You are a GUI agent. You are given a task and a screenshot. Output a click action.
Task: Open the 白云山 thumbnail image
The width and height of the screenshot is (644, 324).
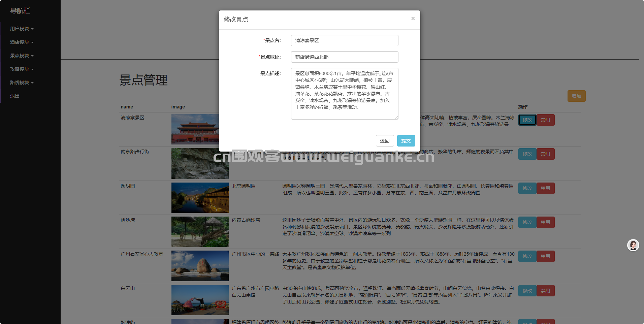pyautogui.click(x=200, y=300)
